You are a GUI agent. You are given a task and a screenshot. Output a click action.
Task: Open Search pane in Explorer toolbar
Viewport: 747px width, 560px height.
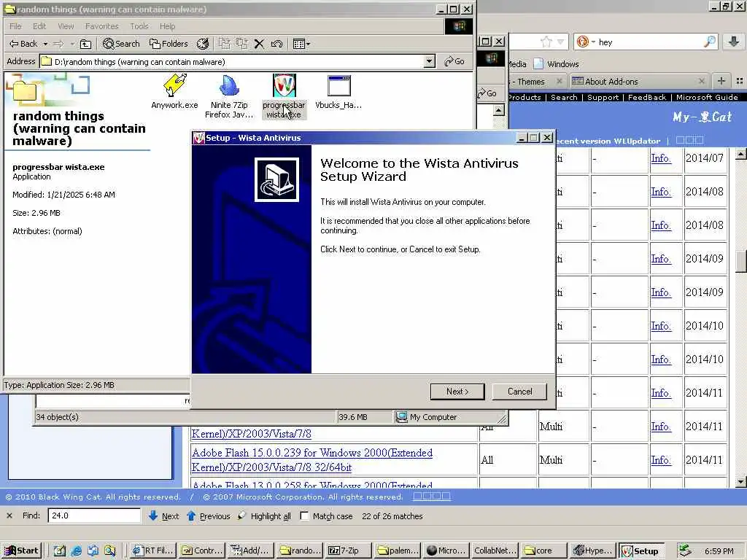(x=122, y=44)
